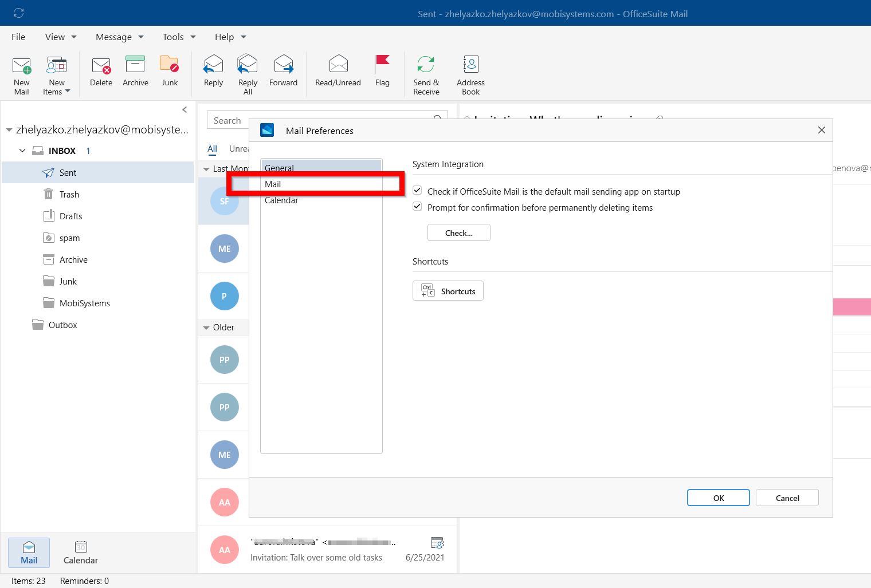871x588 pixels.
Task: Cancel the Mail Preferences dialog
Action: (x=787, y=498)
